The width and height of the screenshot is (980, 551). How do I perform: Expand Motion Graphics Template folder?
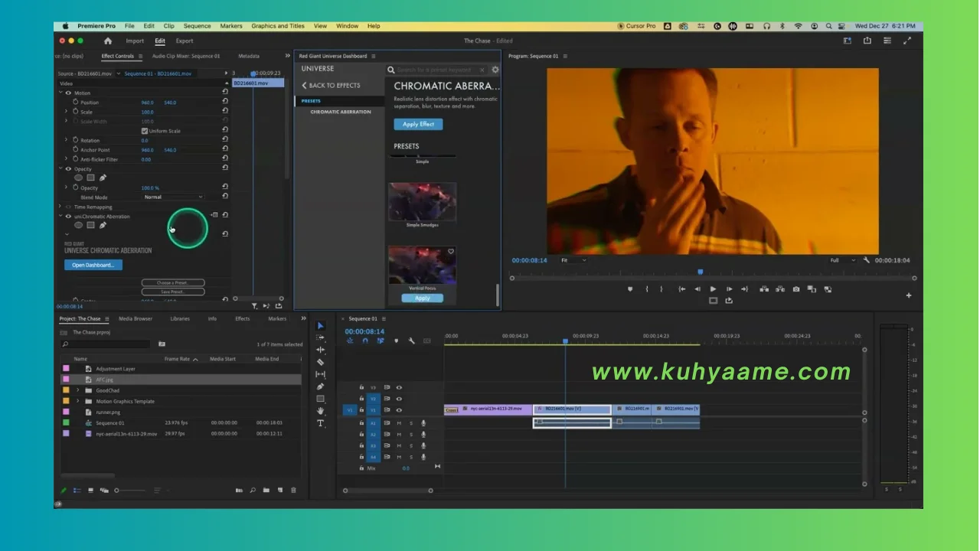coord(78,401)
